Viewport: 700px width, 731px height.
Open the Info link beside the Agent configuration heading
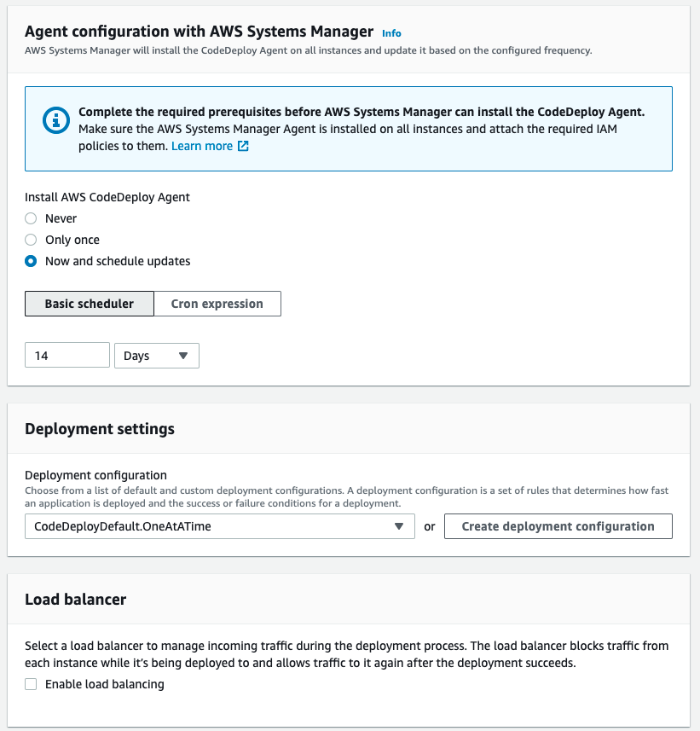click(x=391, y=33)
